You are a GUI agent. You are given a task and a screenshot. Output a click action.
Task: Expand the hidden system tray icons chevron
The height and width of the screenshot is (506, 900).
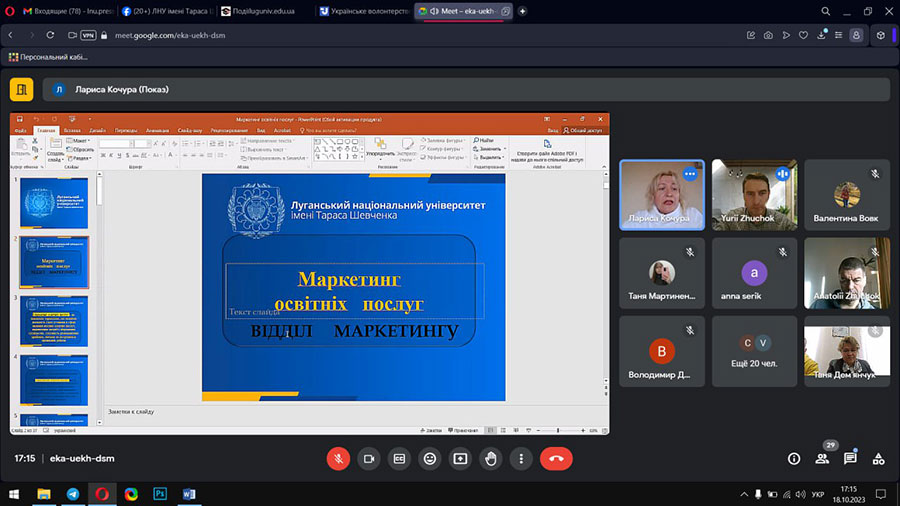pyautogui.click(x=743, y=494)
